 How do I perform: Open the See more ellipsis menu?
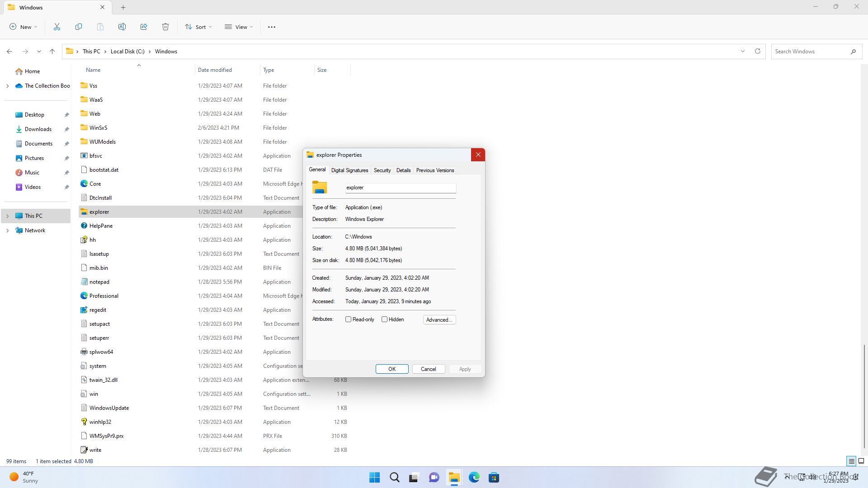click(272, 27)
